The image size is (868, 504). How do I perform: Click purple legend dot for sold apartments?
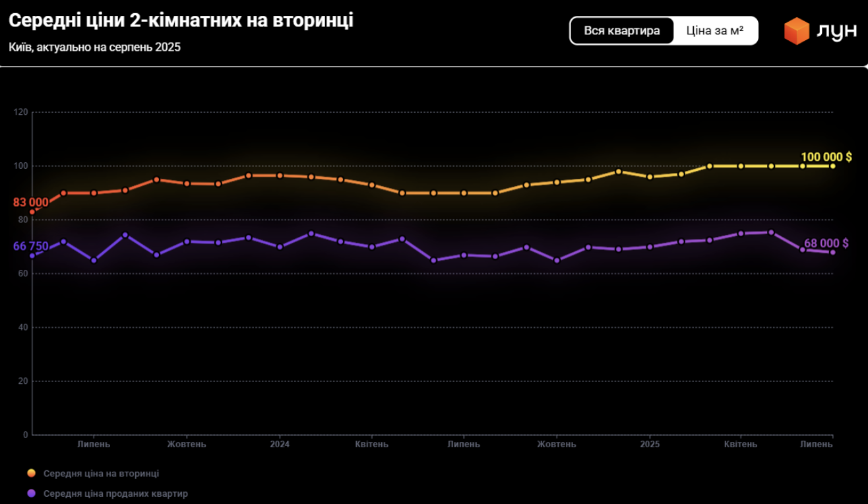31,493
